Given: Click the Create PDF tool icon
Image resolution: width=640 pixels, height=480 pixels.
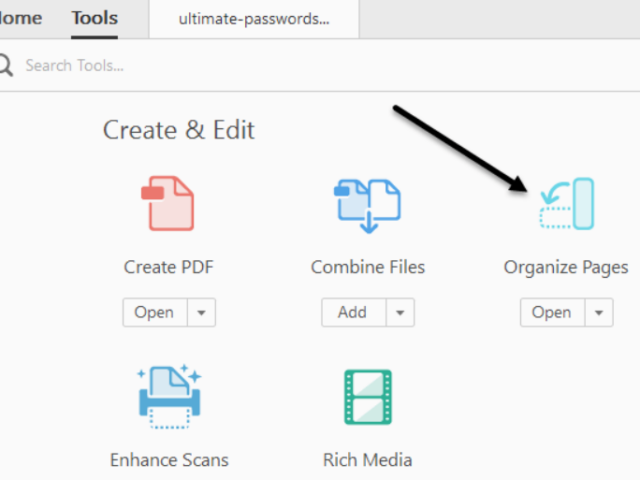Looking at the screenshot, I should (167, 204).
